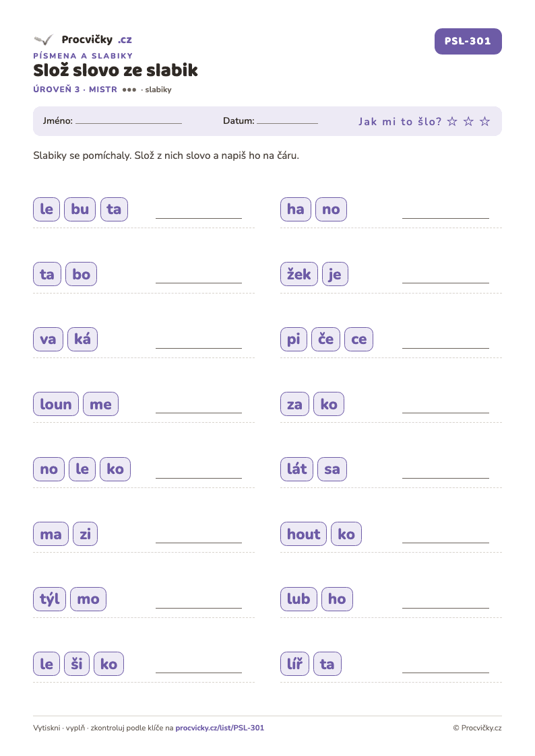Click the Procvičky bird logo icon
535x756 pixels.
(43, 40)
